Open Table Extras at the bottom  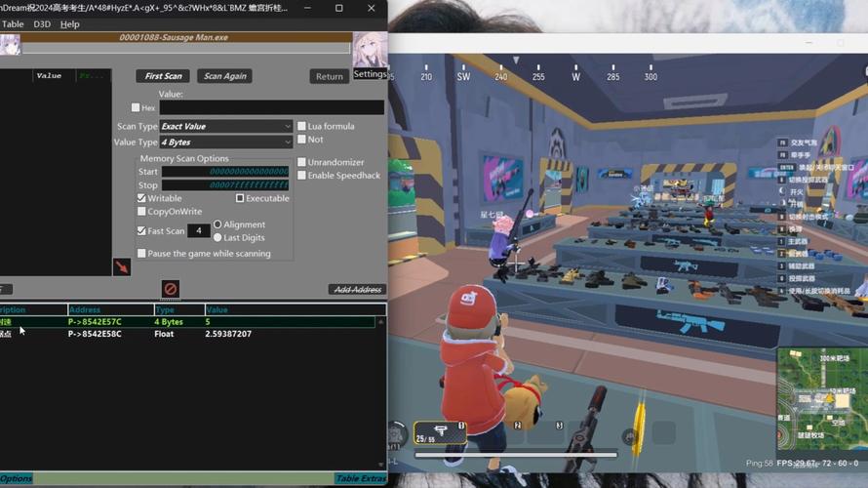(361, 478)
